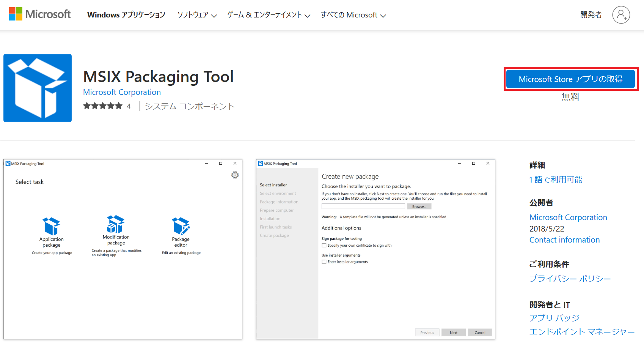Click 1 語で利用可能 link

556,180
